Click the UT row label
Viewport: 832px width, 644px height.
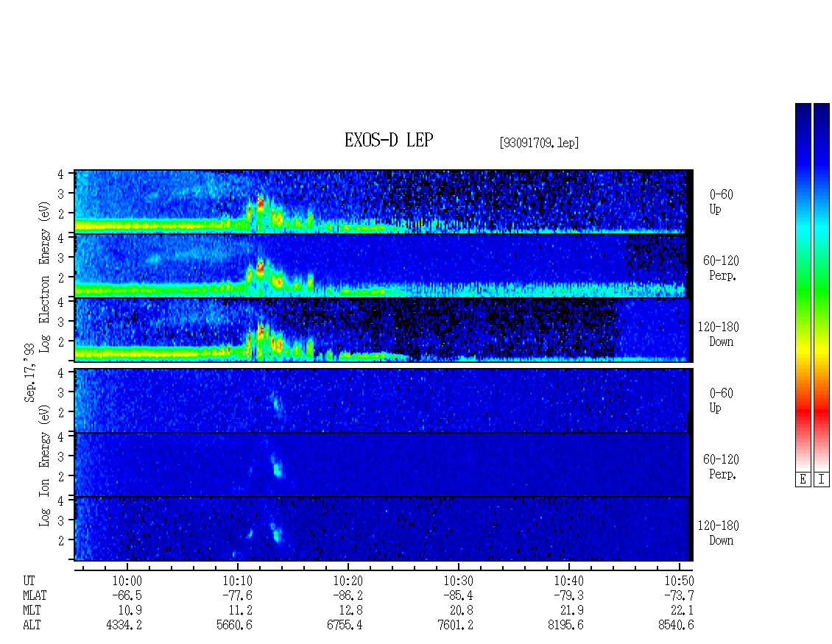pos(29,581)
